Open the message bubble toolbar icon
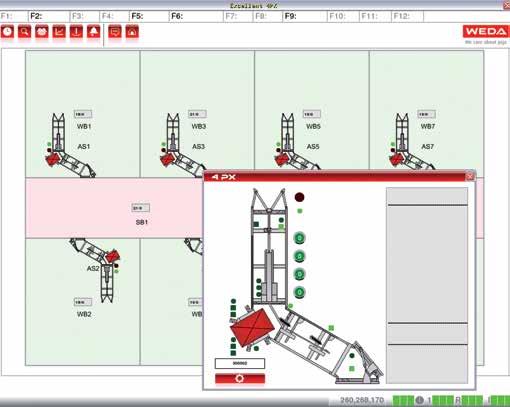The image size is (510, 407). (115, 32)
